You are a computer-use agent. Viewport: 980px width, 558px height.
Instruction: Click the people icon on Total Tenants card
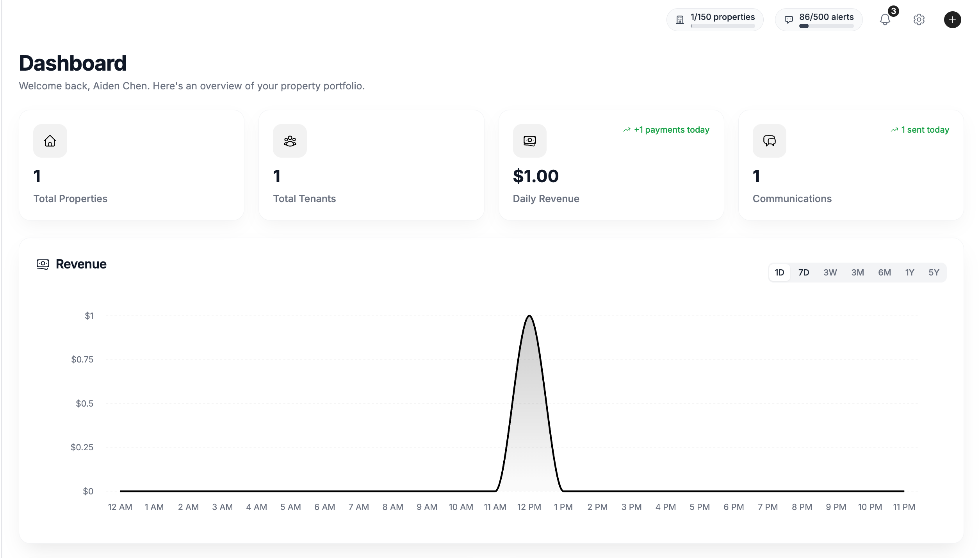click(x=290, y=141)
